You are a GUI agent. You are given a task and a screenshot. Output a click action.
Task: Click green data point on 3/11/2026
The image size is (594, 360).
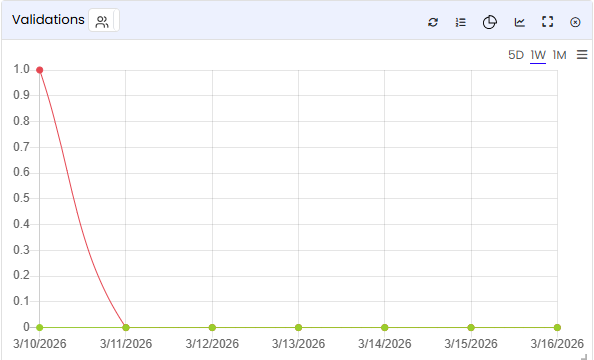126,327
